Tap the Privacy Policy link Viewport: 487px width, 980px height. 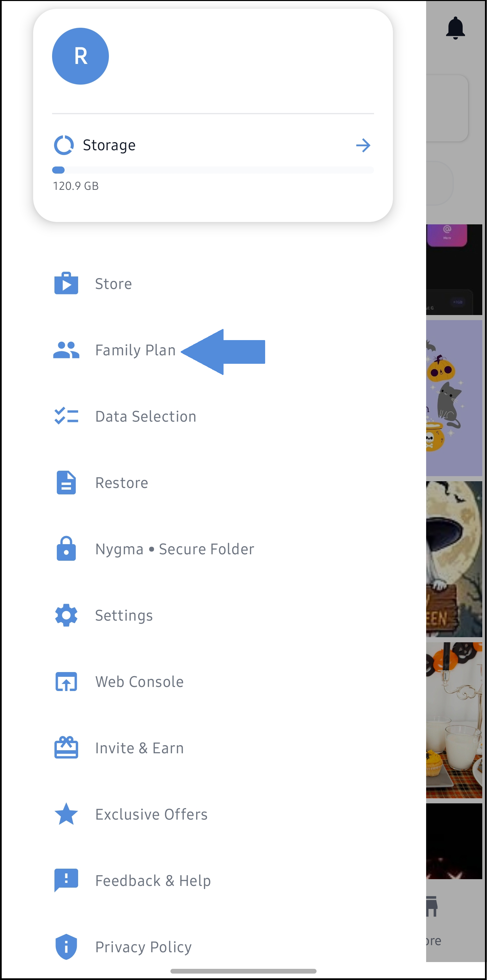coord(143,947)
